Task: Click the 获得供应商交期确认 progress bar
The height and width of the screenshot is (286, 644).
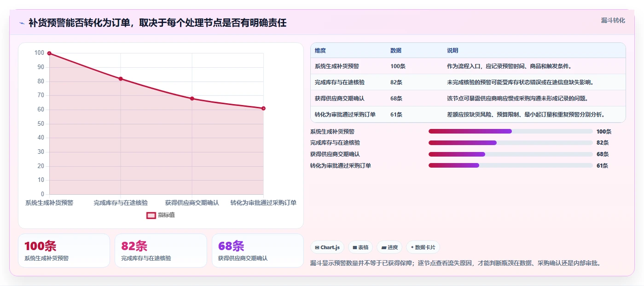Action: tap(511, 154)
